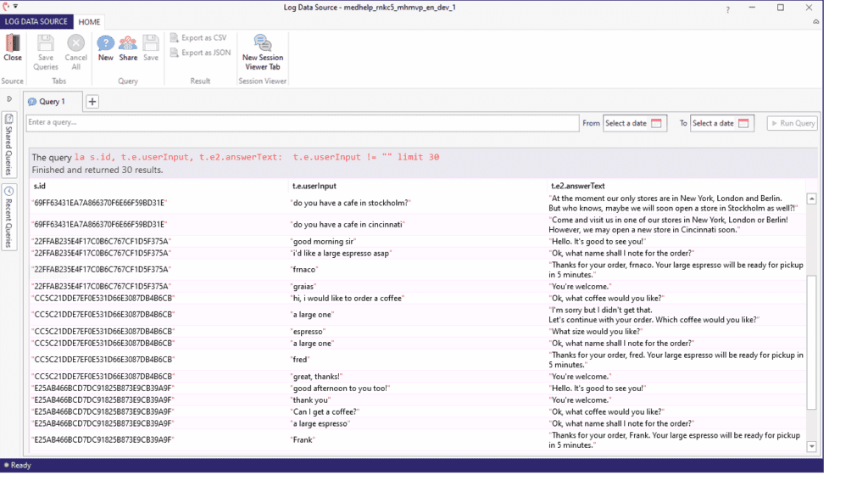The height and width of the screenshot is (498, 868).
Task: Click the app icon in title bar
Action: click(6, 6)
